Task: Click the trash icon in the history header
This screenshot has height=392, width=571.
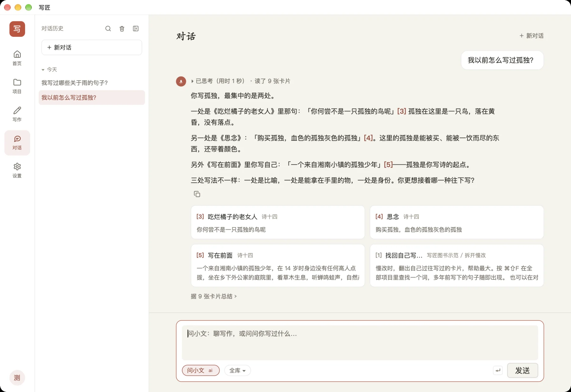Action: click(x=122, y=29)
